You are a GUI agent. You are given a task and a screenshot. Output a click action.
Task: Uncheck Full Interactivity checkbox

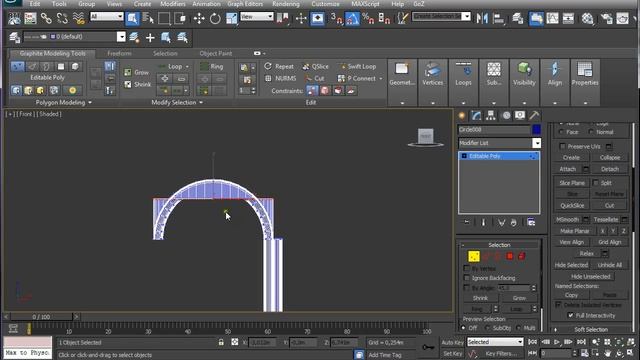click(571, 315)
